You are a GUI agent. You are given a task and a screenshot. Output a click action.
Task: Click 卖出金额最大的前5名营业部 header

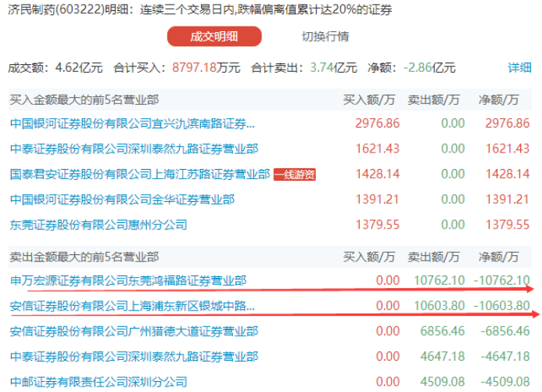coord(84,257)
